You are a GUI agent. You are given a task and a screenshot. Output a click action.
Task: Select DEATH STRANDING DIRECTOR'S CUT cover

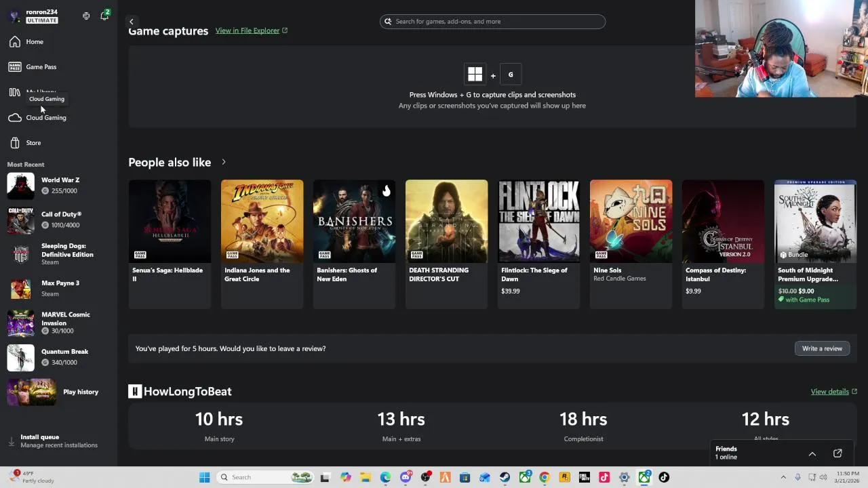[x=447, y=221]
